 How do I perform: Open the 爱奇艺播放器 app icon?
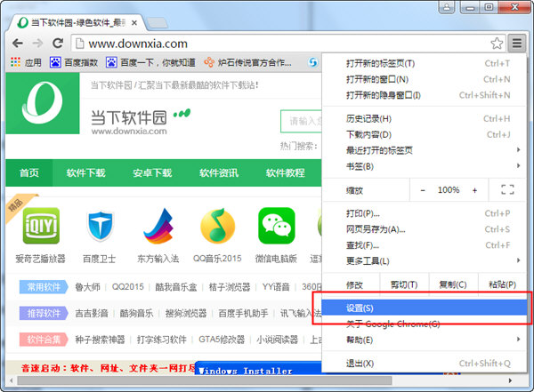(x=40, y=226)
